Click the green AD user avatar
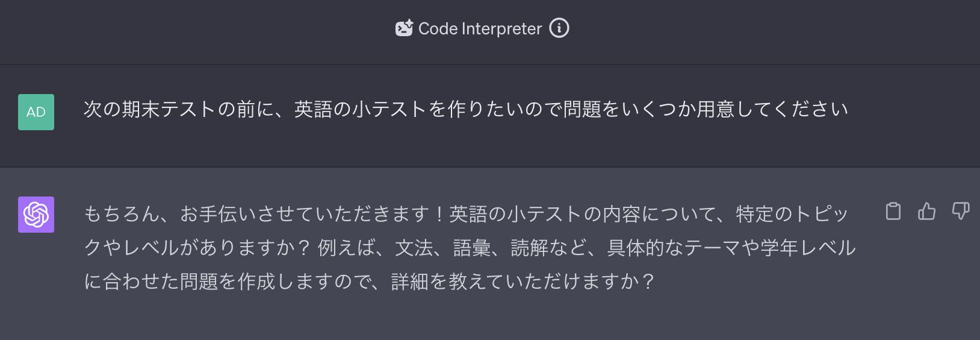This screenshot has height=340, width=980. coord(36,112)
